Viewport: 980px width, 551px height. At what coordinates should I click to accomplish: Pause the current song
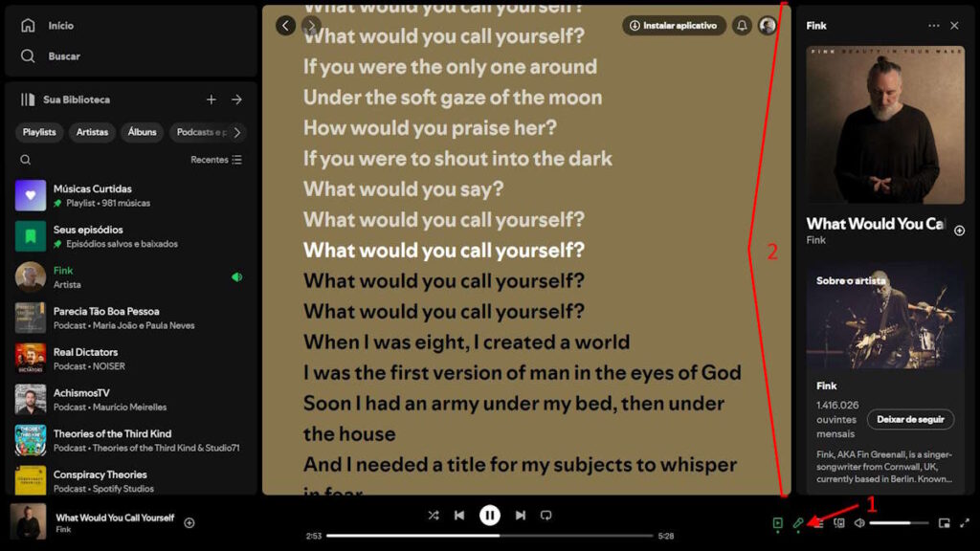pos(489,516)
